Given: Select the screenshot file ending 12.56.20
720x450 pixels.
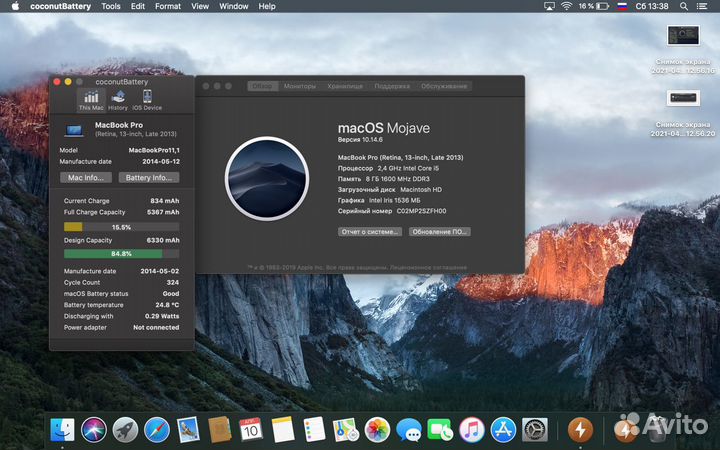Looking at the screenshot, I should 683,113.
